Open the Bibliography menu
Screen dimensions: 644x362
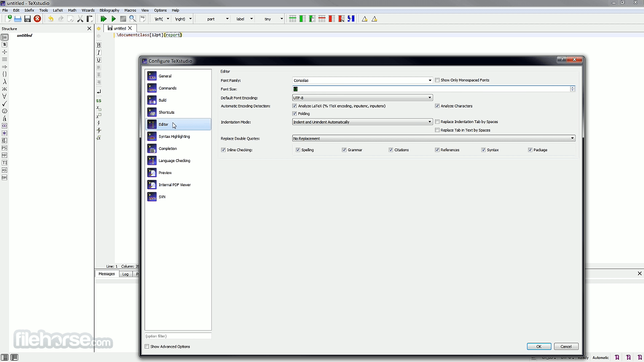pos(109,10)
